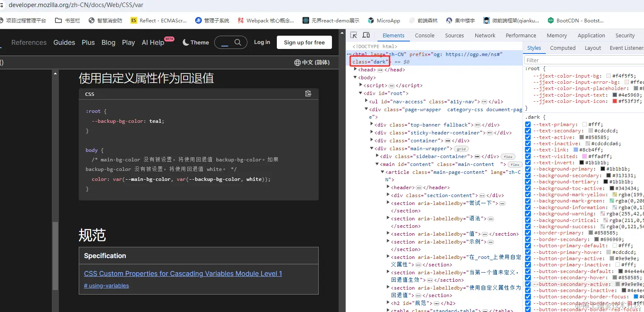The height and width of the screenshot is (312, 644).
Task: Uncheck the --text-primary property checkbox
Action: pyautogui.click(x=528, y=124)
